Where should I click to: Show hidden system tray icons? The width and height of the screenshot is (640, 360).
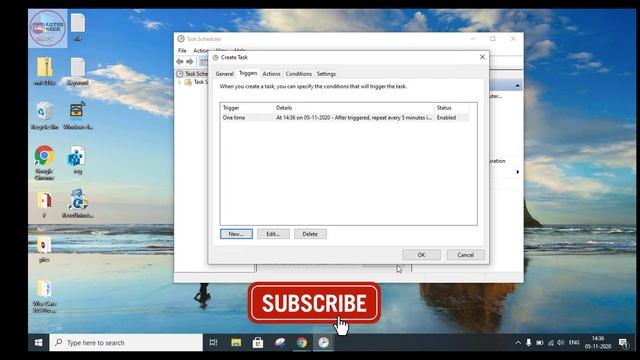518,343
